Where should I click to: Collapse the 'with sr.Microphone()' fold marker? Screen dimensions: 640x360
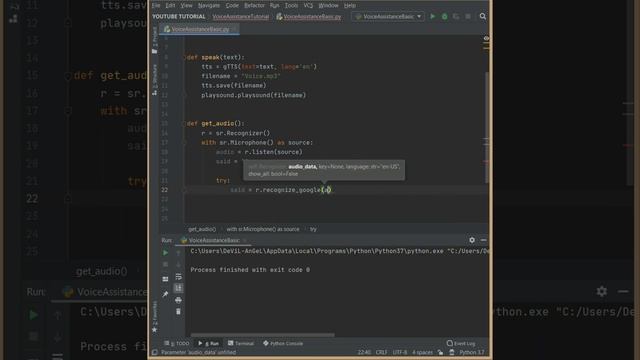click(184, 142)
